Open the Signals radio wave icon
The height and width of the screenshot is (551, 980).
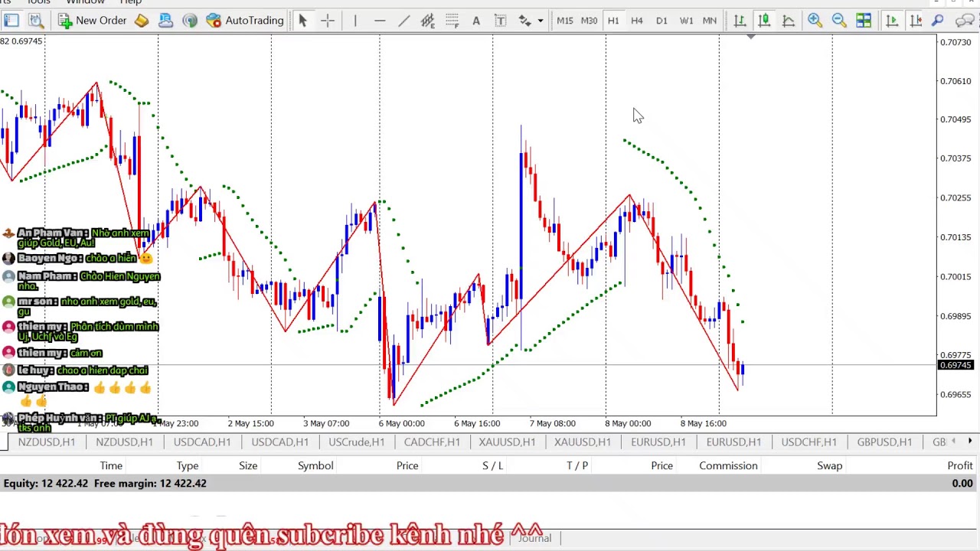click(x=190, y=21)
